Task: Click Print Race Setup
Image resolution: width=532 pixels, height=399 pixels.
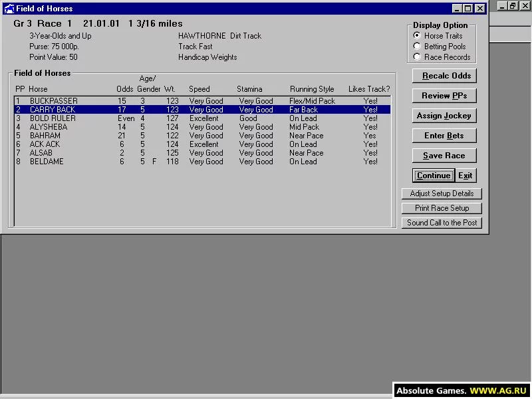Action: click(x=442, y=208)
